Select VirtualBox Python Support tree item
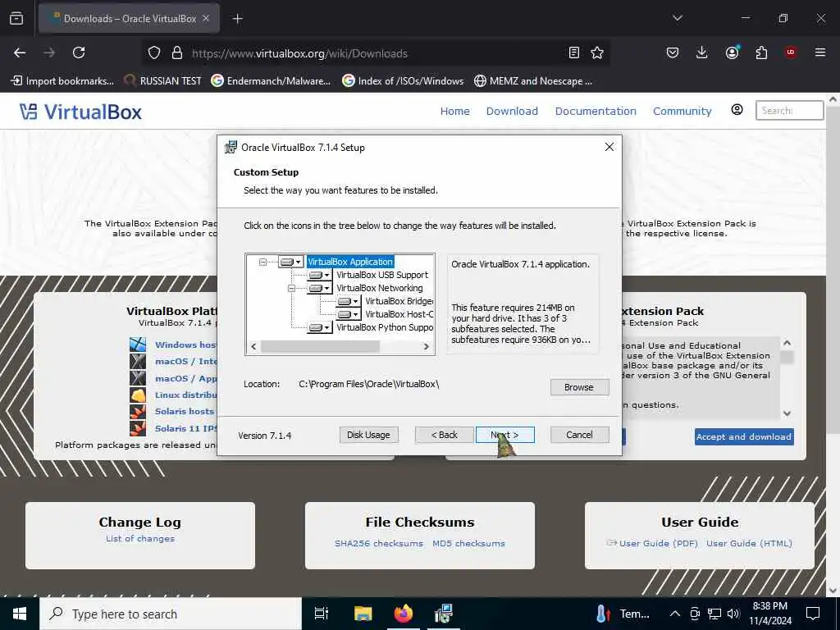The width and height of the screenshot is (840, 630). [385, 327]
